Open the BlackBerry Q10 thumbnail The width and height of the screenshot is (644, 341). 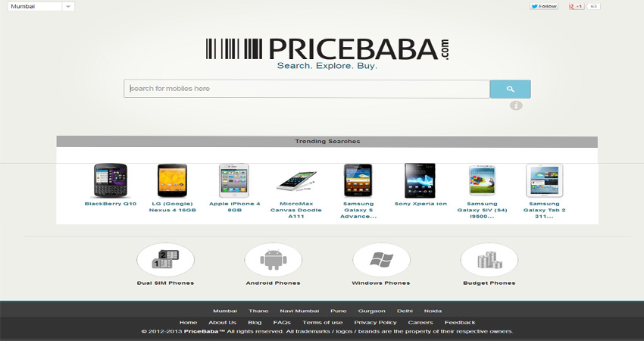point(110,180)
